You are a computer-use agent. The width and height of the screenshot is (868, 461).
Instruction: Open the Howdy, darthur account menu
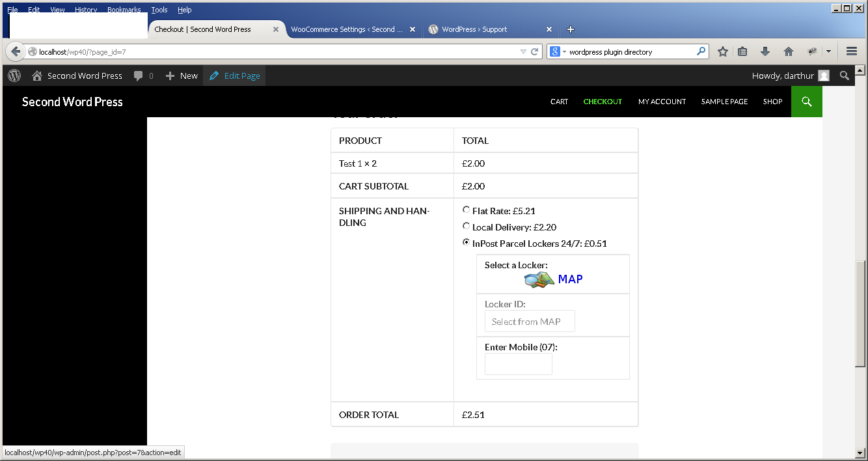click(x=791, y=76)
